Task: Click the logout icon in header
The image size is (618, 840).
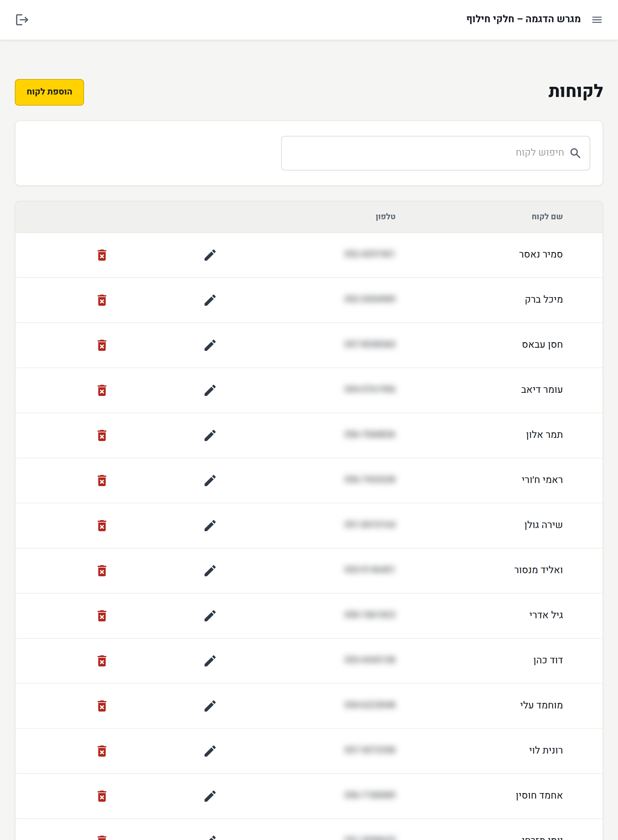Action: pos(22,20)
